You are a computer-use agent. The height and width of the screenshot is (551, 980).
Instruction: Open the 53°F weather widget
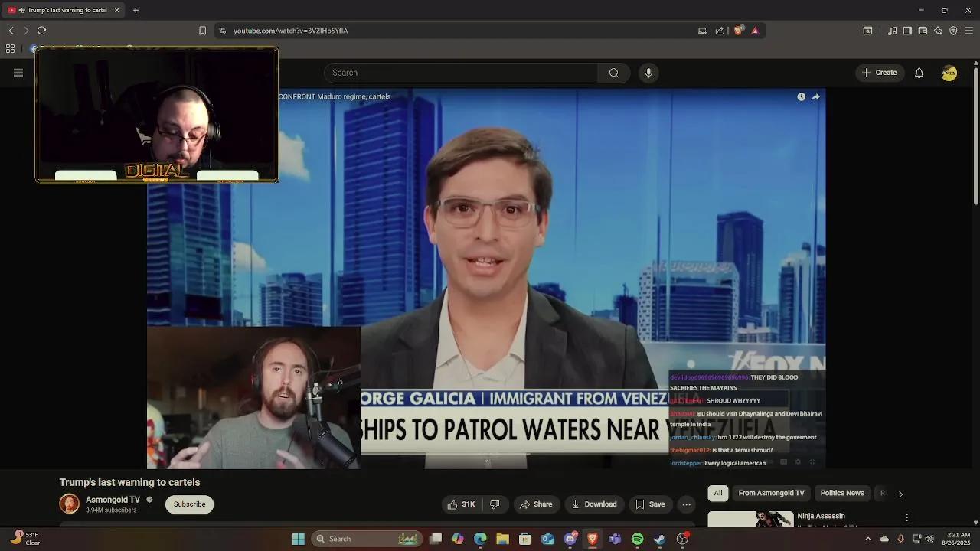[25, 539]
